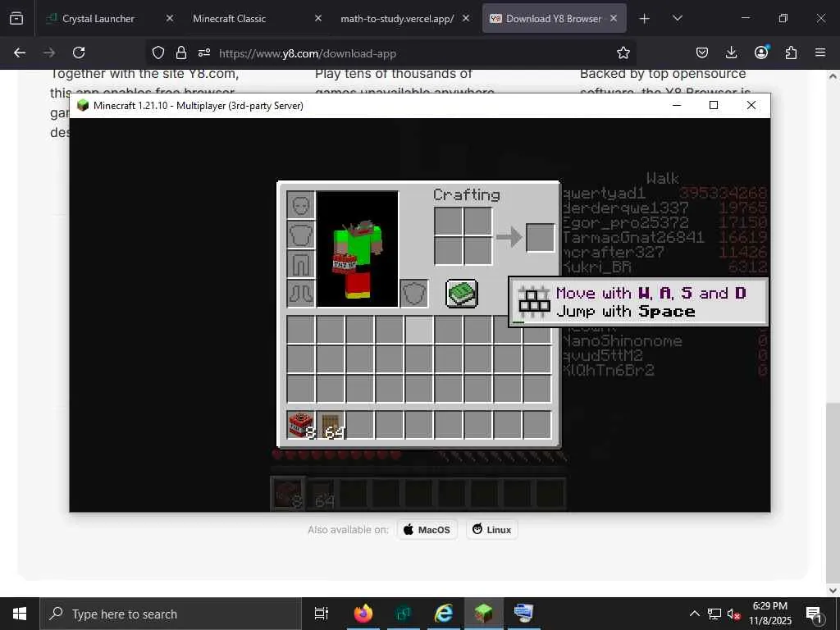The image size is (840, 630).
Task: Close the Minecraft Classic tab
Action: [x=318, y=18]
